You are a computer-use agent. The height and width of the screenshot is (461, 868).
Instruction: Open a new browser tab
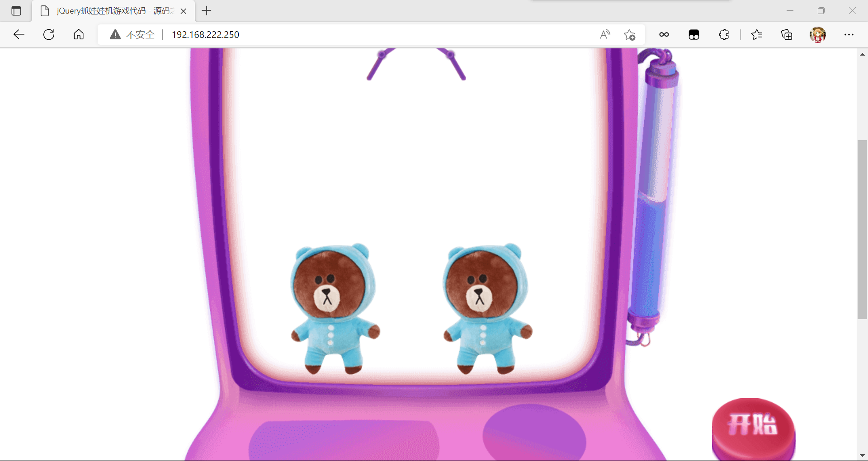207,11
